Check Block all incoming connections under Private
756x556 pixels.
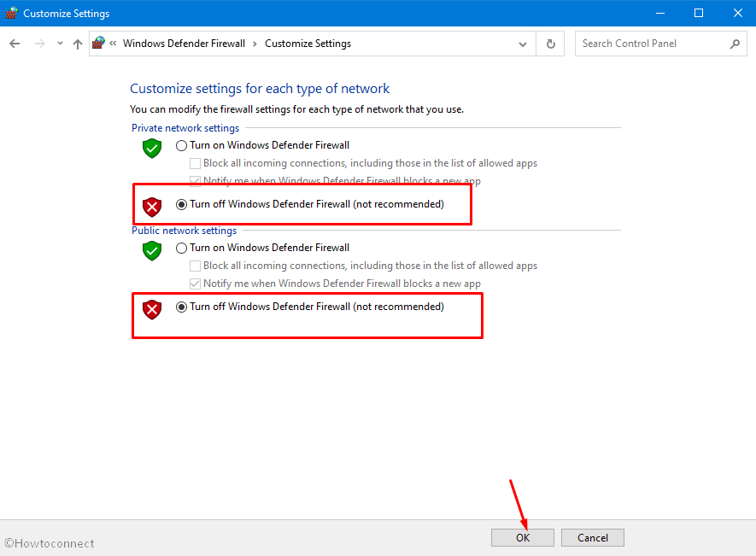coord(195,163)
